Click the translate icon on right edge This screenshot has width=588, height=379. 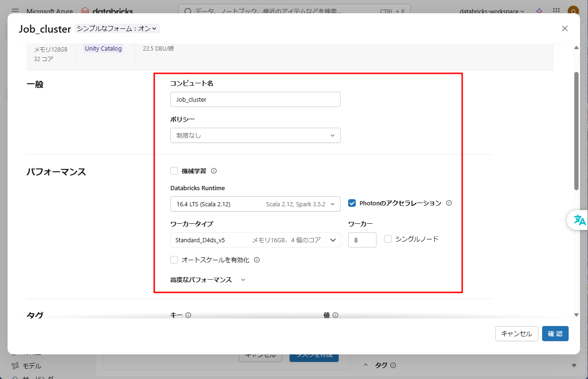579,220
